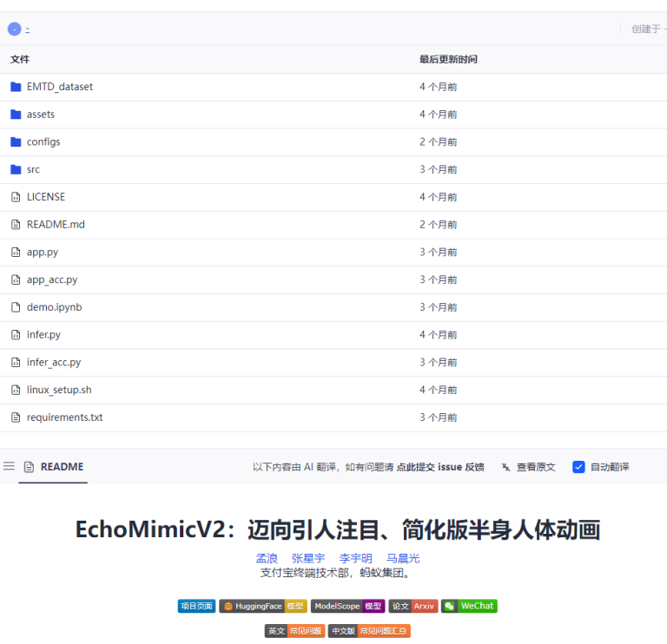Toggle the 自动翻译 checkbox

pyautogui.click(x=578, y=467)
